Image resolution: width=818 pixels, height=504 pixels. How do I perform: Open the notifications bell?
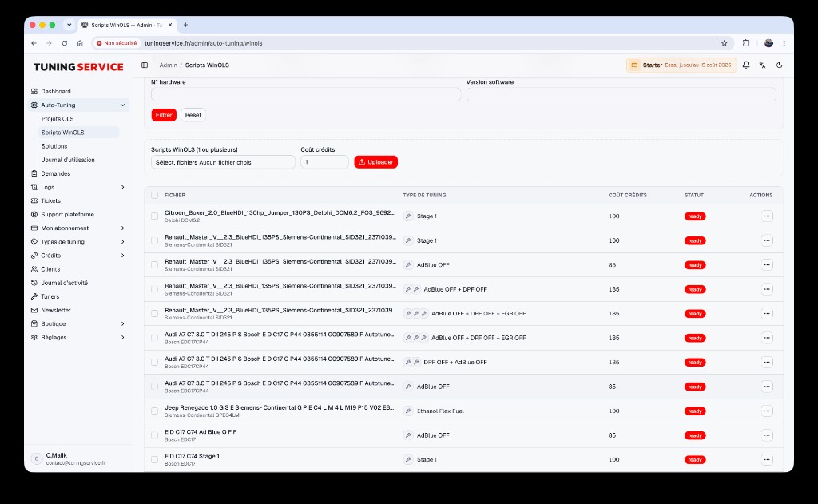(x=746, y=65)
